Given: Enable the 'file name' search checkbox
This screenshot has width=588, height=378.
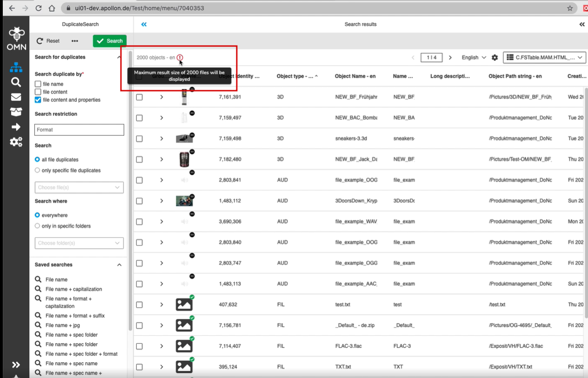Looking at the screenshot, I should pyautogui.click(x=38, y=85).
